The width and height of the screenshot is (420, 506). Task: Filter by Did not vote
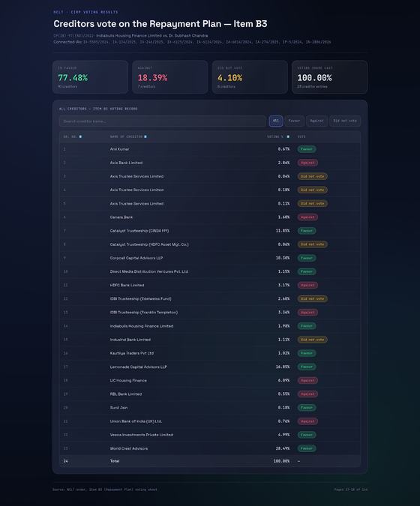345,121
